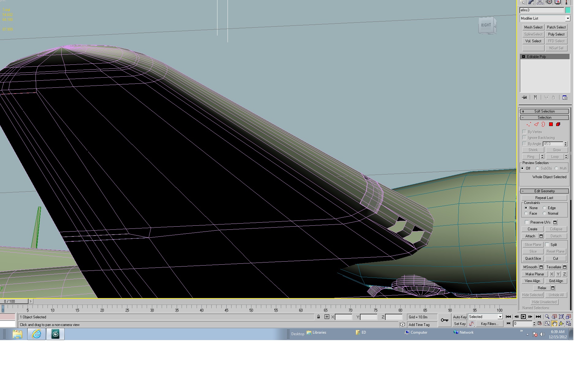Image resolution: width=588 pixels, height=368 pixels.
Task: Open the Modifier List dropdown
Action: pyautogui.click(x=545, y=18)
